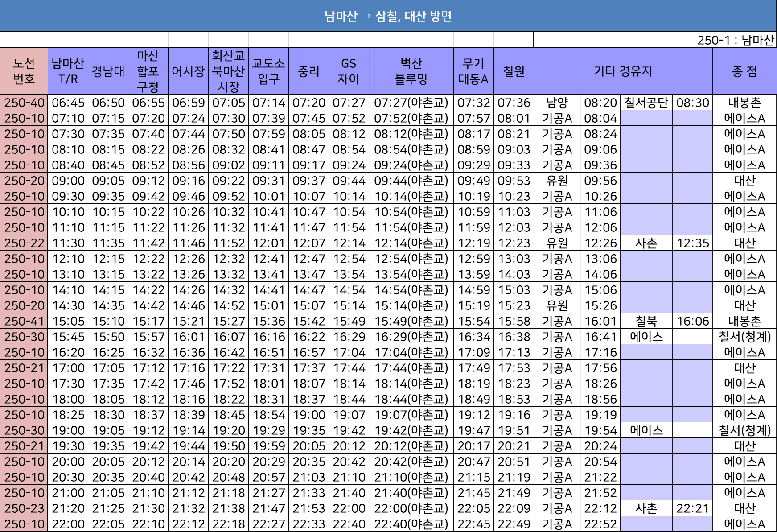Click the '15:05' departure time
Image resolution: width=777 pixels, height=532 pixels.
tap(68, 321)
